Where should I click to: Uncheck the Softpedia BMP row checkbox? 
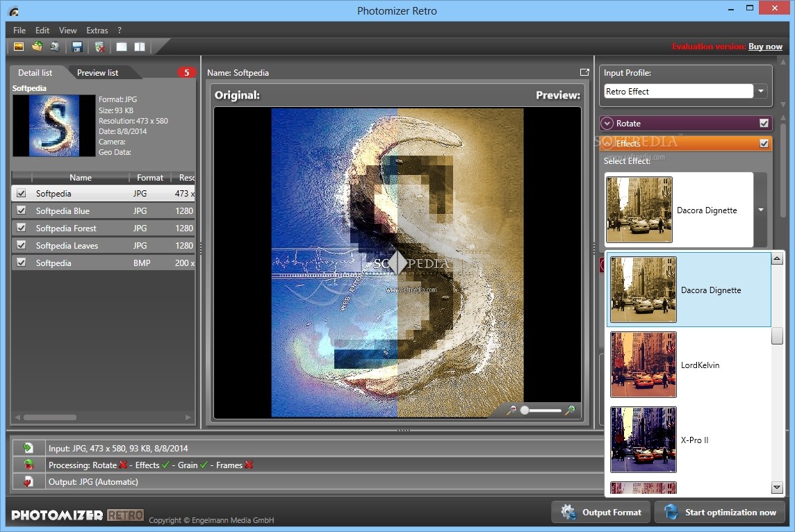22,263
